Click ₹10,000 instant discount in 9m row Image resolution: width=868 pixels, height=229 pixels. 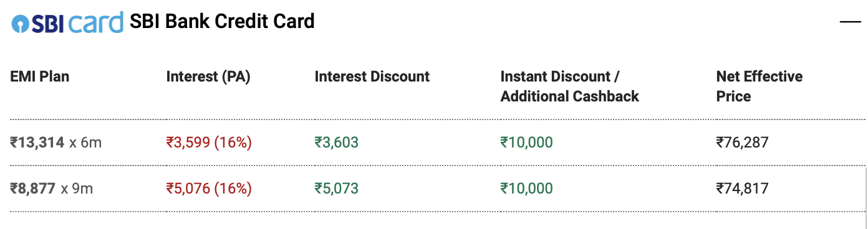coord(526,188)
